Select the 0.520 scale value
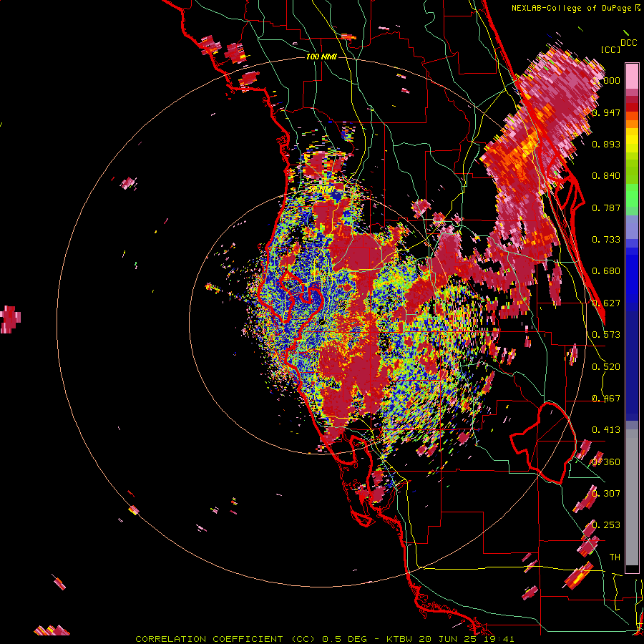This screenshot has width=644, height=644. pos(606,367)
